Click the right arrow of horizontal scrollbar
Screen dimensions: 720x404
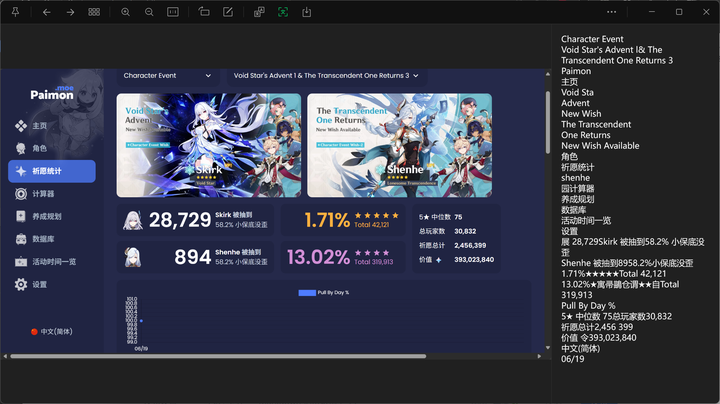click(540, 356)
